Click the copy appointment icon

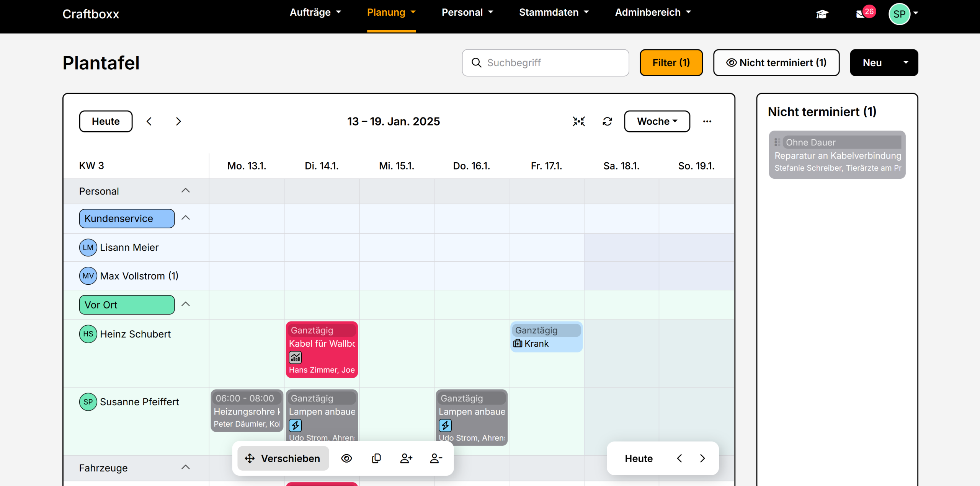click(376, 458)
